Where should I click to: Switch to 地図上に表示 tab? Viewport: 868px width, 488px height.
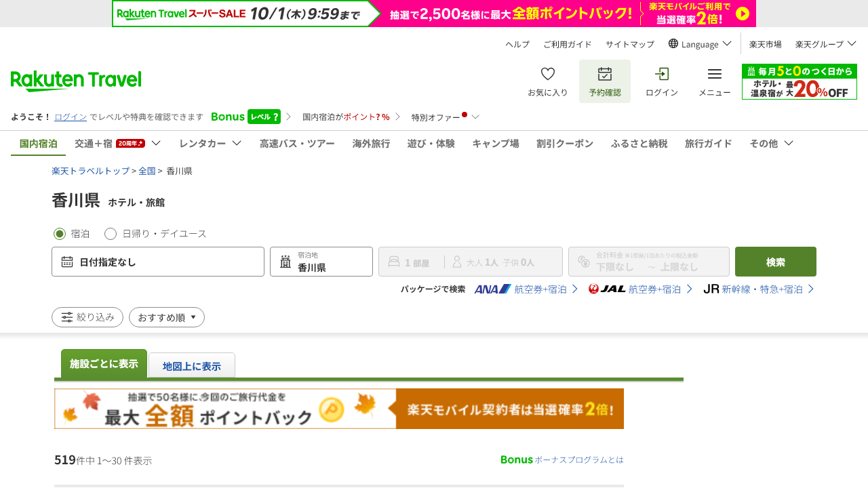[192, 366]
